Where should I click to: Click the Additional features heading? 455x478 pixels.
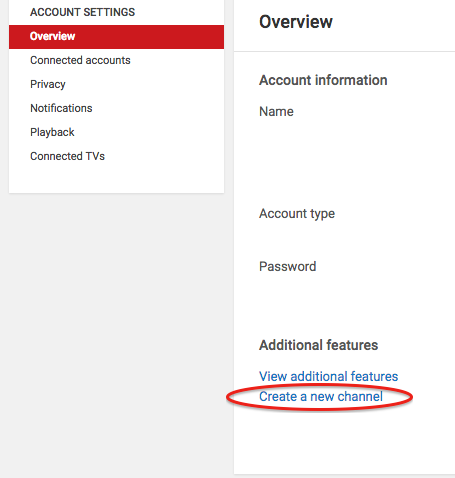[319, 345]
